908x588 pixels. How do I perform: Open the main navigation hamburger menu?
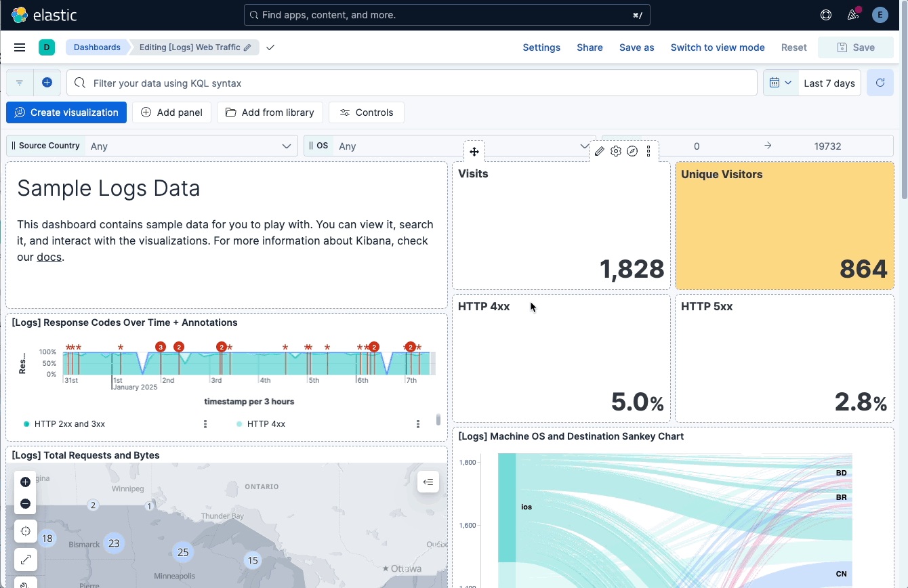(x=20, y=47)
